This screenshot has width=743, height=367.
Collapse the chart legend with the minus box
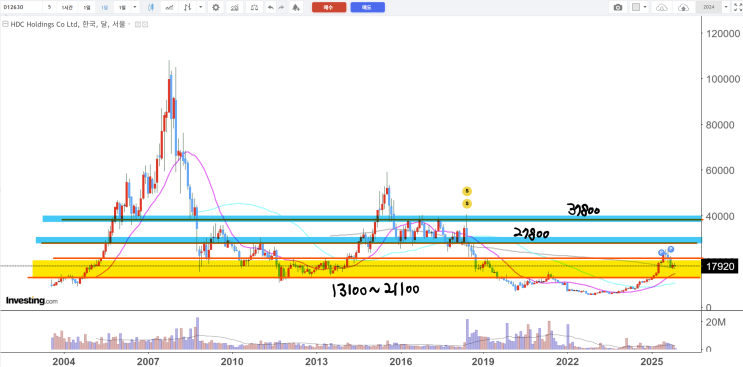(5, 24)
